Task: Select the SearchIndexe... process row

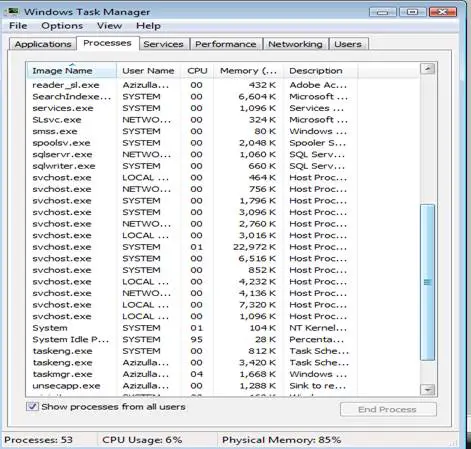Action: pyautogui.click(x=191, y=97)
